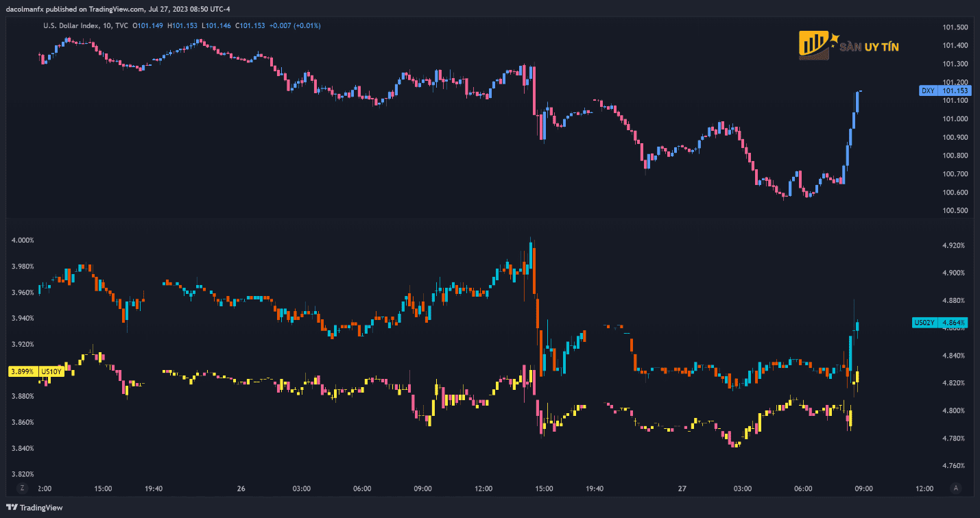Click the 100.700 price axis label
Screen dimensions: 980x518
[955, 174]
